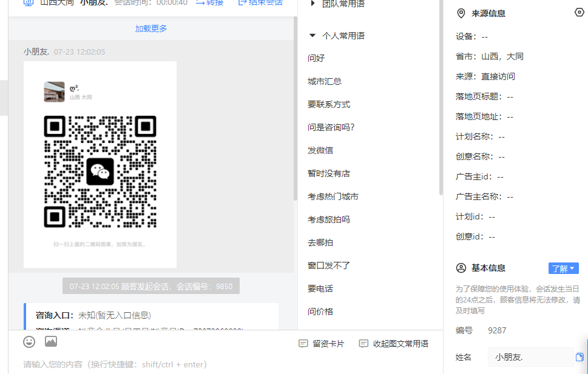Click the 姓名 field containing 小朋友.

(x=530, y=357)
